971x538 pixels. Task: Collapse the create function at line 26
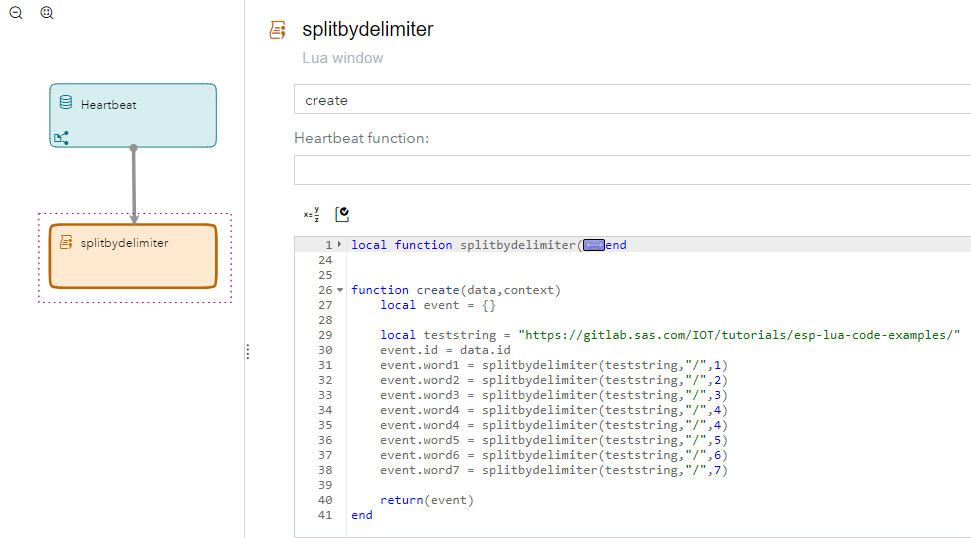[x=341, y=290]
